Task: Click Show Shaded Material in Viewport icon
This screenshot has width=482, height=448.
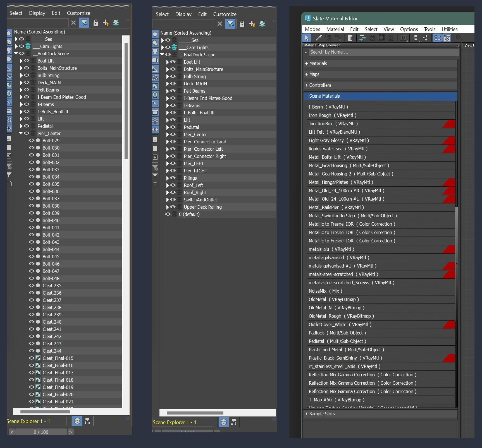Action: [381, 38]
